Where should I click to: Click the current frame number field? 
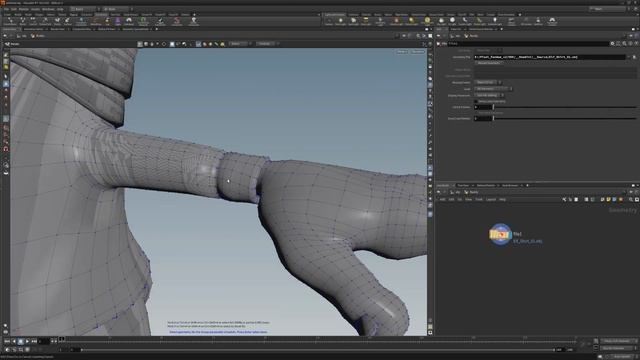pyautogui.click(x=44, y=341)
